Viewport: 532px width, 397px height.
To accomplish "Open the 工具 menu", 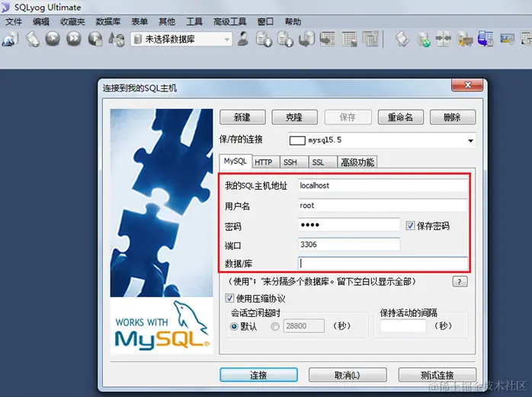I will [194, 21].
